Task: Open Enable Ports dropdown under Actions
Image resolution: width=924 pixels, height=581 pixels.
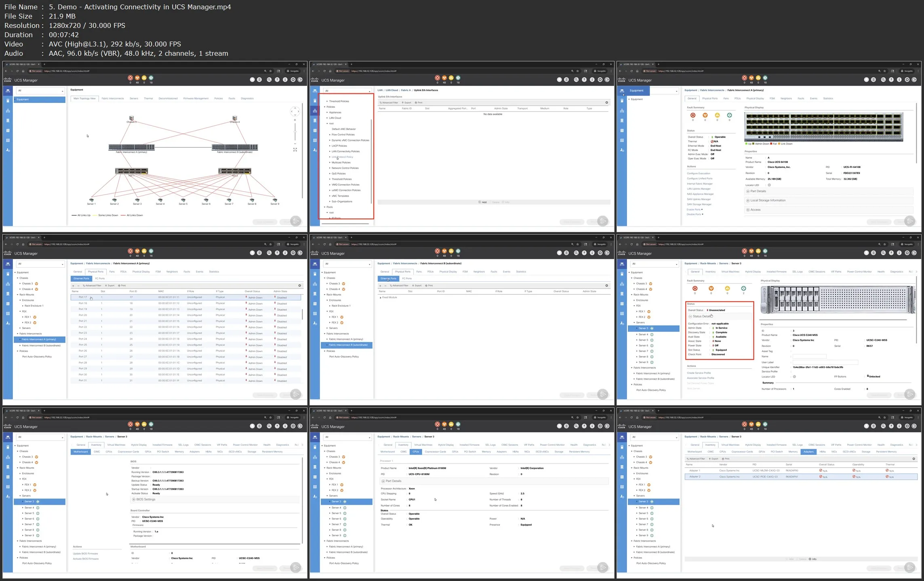Action: coord(695,209)
